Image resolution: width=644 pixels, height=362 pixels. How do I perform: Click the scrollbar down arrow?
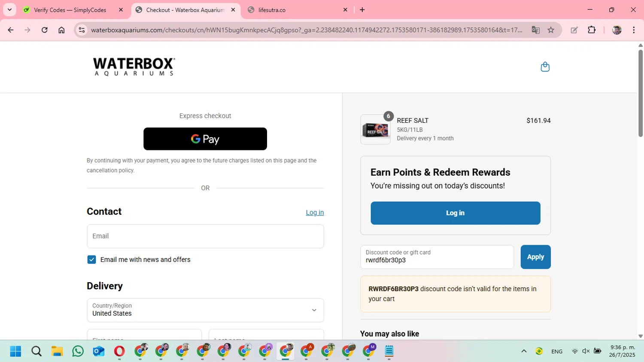pyautogui.click(x=640, y=336)
